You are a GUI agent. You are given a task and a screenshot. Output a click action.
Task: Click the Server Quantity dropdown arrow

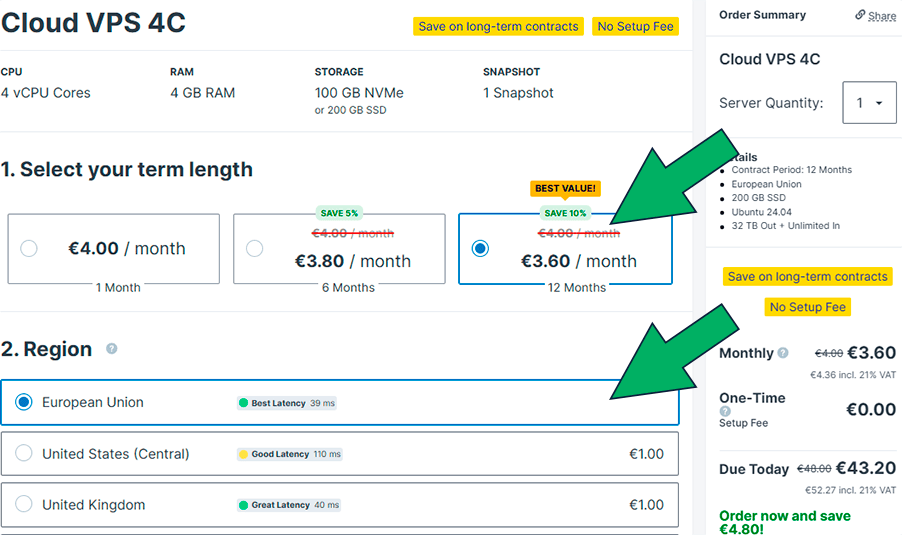point(879,103)
